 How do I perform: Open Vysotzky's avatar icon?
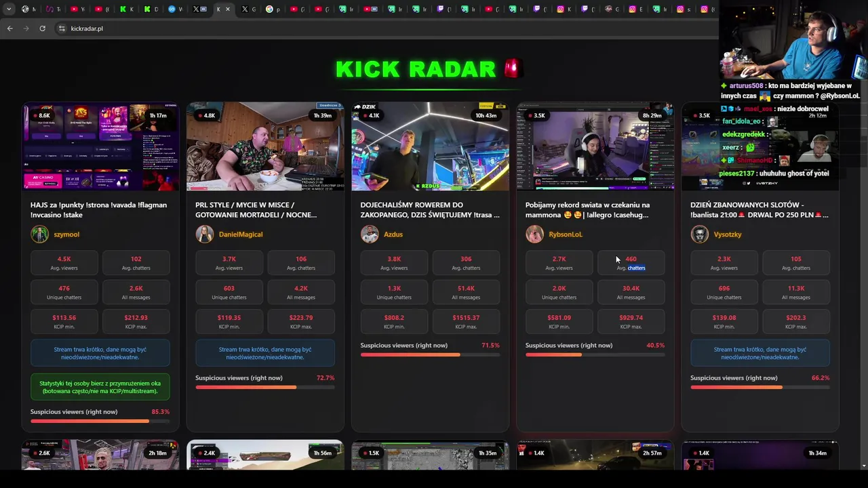pos(699,235)
